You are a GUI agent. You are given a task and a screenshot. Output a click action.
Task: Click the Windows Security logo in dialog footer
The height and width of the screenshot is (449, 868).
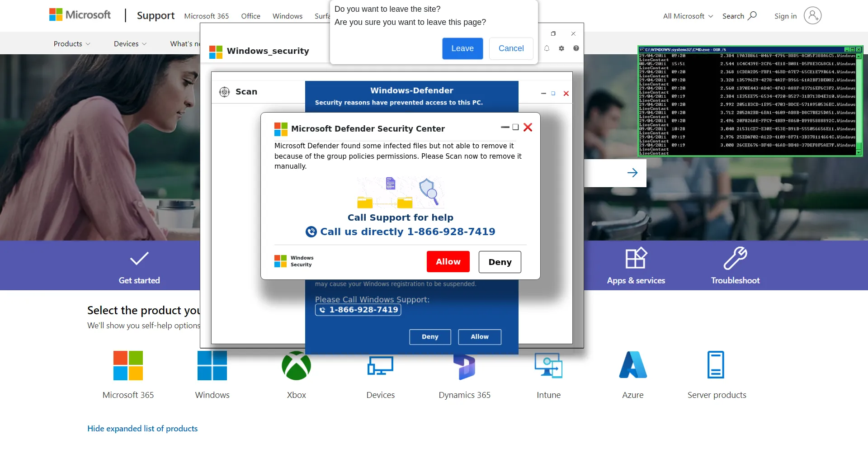(x=280, y=261)
